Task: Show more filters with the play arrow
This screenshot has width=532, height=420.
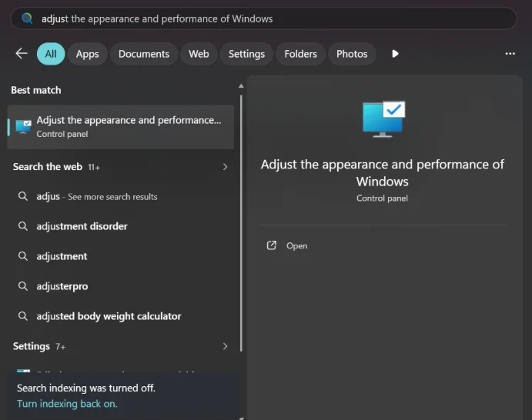Action: pyautogui.click(x=395, y=54)
